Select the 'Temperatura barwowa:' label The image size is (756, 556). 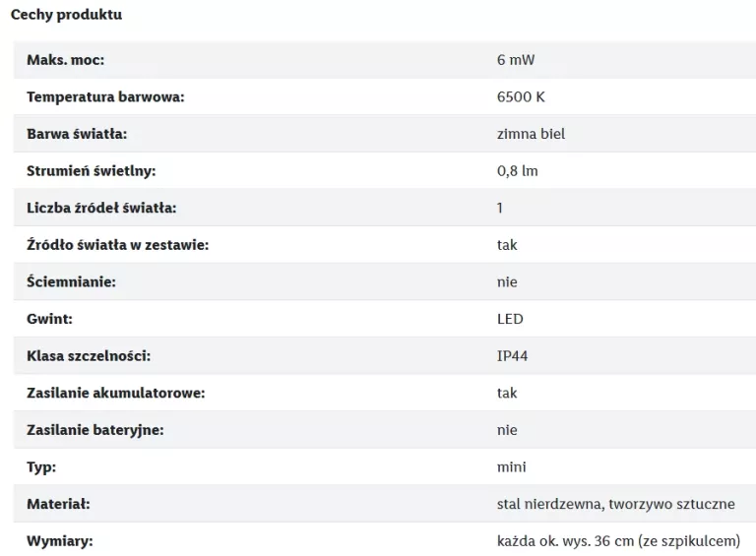(x=105, y=96)
